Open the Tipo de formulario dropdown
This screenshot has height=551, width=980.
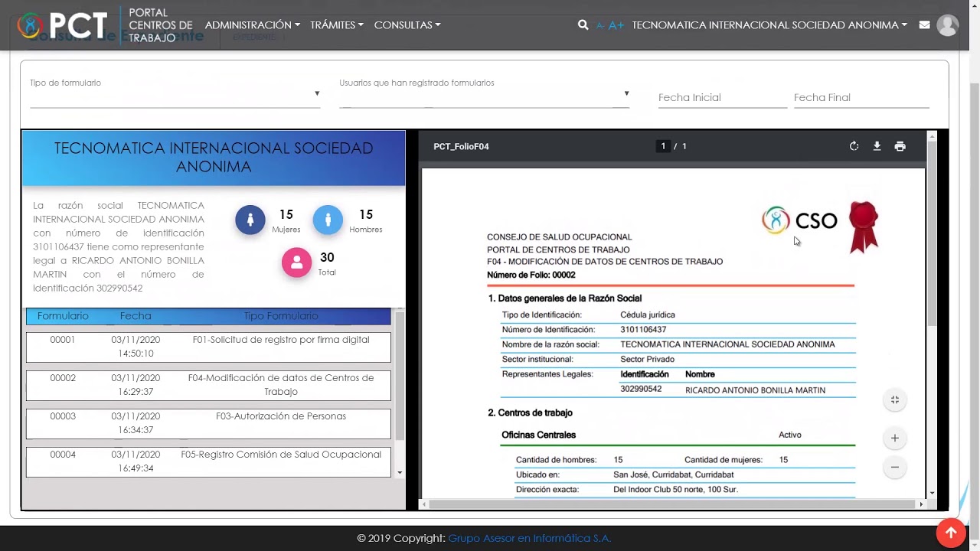[175, 94]
